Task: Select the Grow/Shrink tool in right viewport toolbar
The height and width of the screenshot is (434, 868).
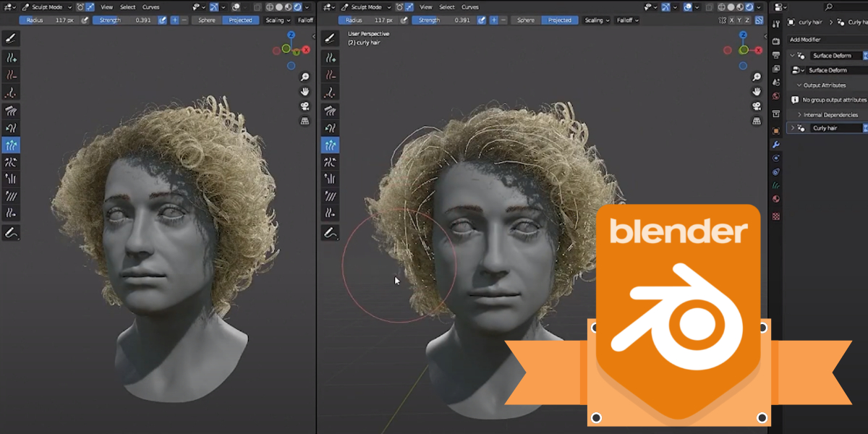Action: [330, 145]
